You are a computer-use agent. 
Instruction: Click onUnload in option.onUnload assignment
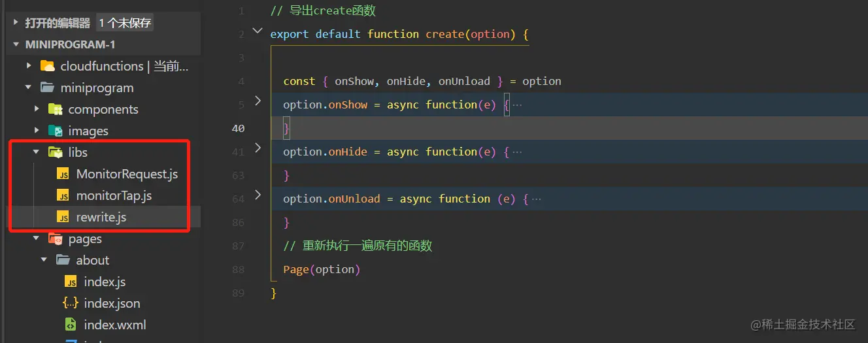click(354, 199)
